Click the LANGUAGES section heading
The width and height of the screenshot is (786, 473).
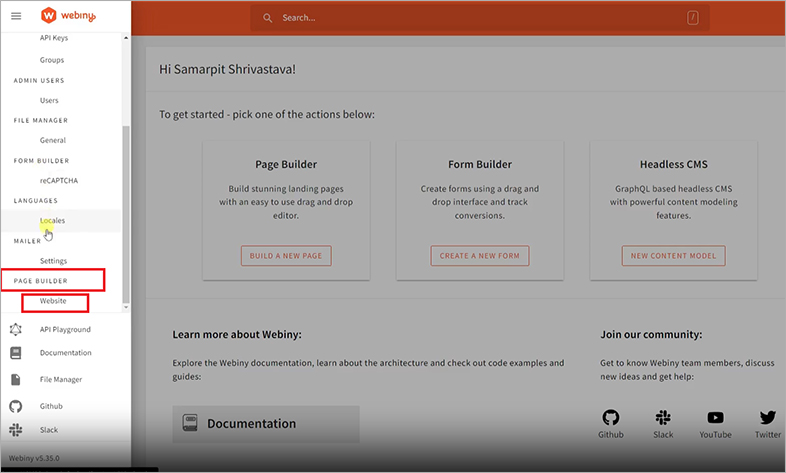pos(36,200)
